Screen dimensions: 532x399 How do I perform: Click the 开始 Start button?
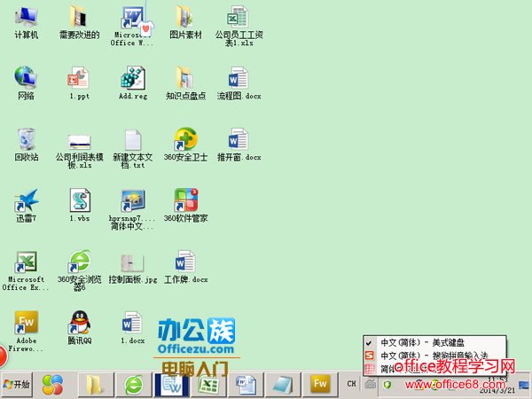pyautogui.click(x=17, y=385)
